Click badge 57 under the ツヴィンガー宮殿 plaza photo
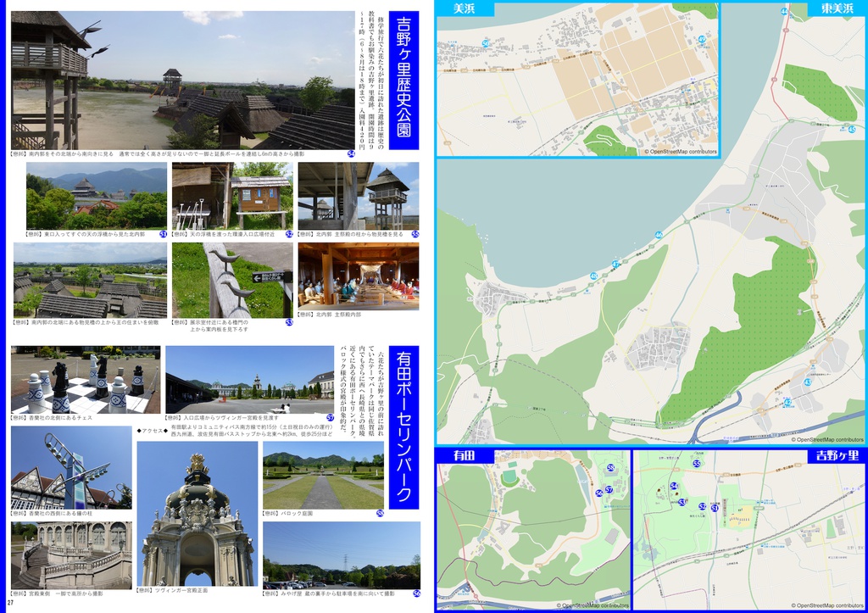This screenshot has width=868, height=613. tap(331, 417)
